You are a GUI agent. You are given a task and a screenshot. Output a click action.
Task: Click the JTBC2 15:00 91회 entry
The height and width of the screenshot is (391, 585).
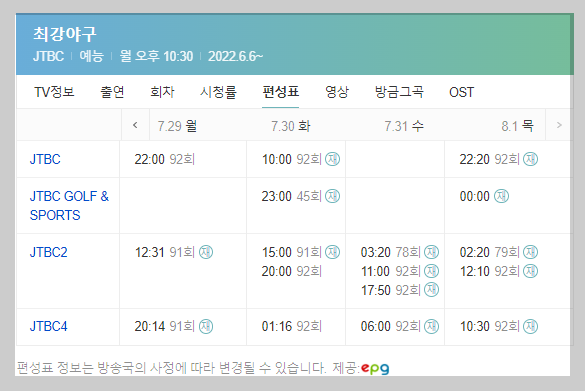tap(292, 253)
